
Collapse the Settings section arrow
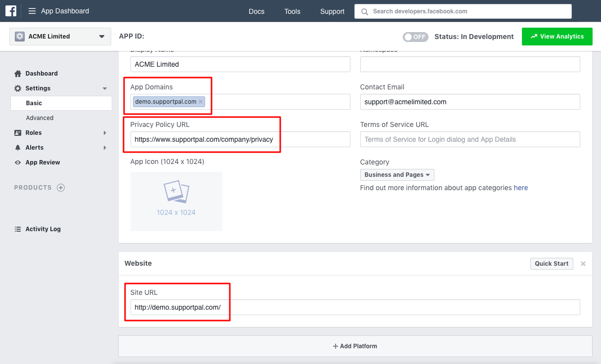(105, 88)
